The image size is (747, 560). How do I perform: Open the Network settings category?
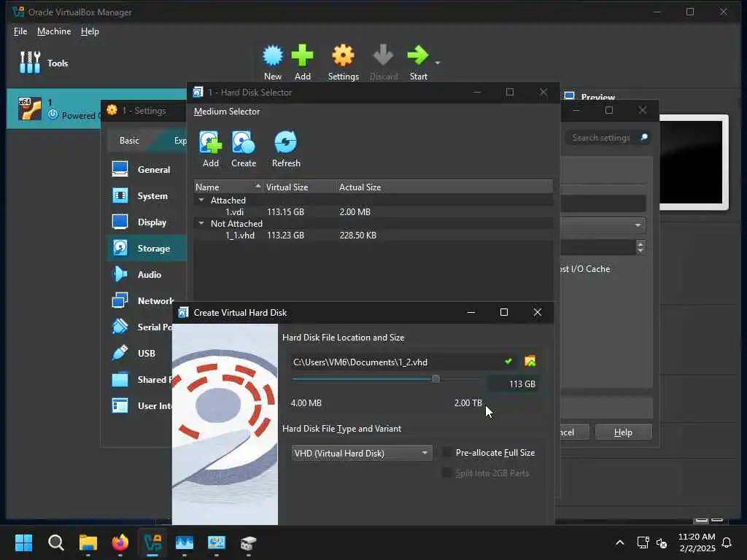coord(142,300)
